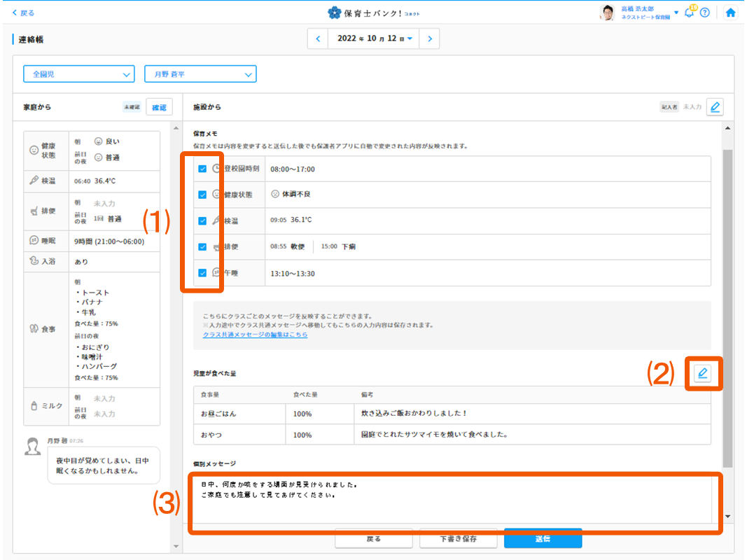
Task: Open the 全園児 class dropdown
Action: (78, 73)
